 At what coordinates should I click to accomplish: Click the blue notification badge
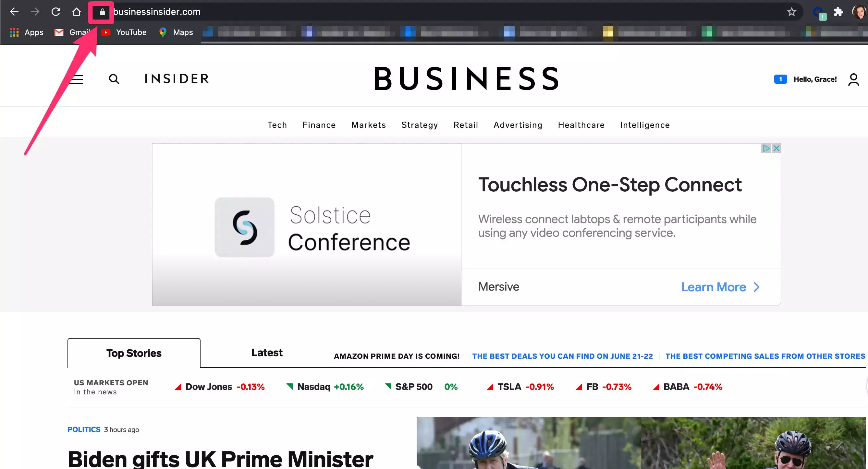pyautogui.click(x=780, y=79)
